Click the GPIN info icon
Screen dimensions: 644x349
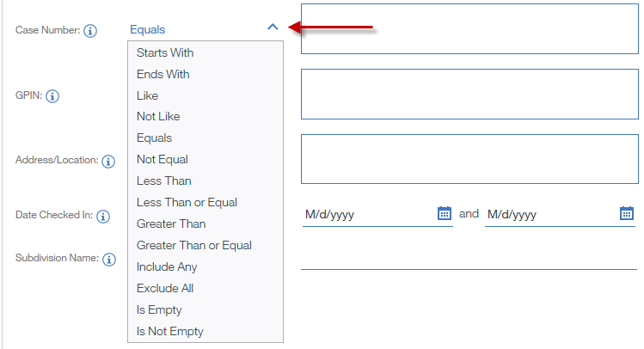coord(52,96)
